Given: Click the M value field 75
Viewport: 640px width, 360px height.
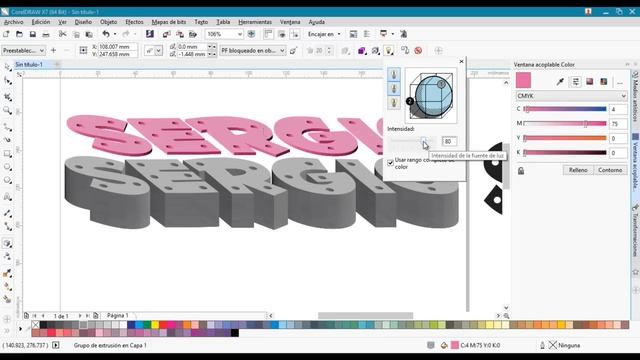Looking at the screenshot, I should [618, 124].
